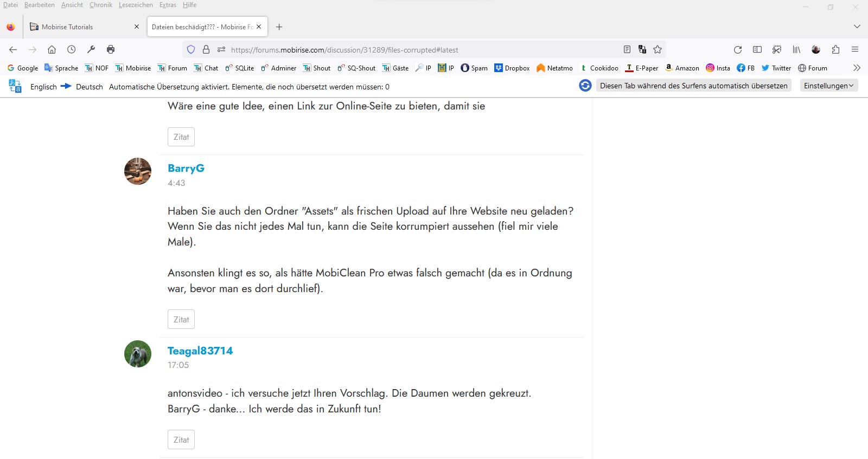868x459 pixels.
Task: Open BarryG's user profile link
Action: point(186,168)
